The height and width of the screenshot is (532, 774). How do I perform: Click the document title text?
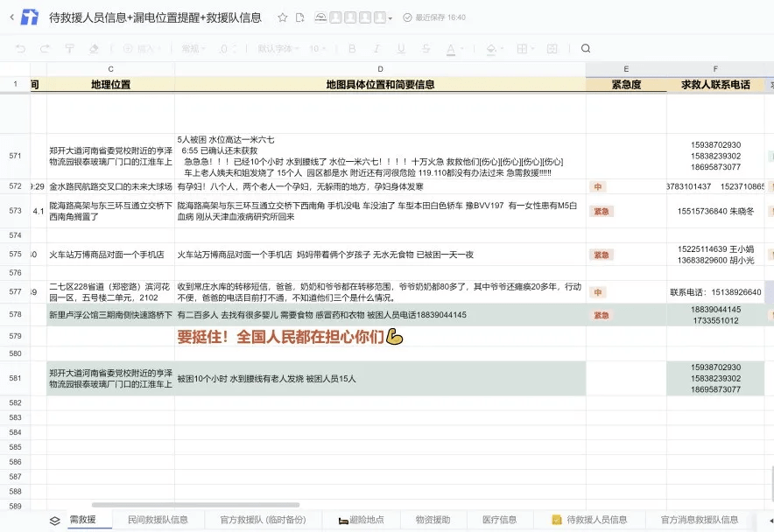click(x=155, y=17)
